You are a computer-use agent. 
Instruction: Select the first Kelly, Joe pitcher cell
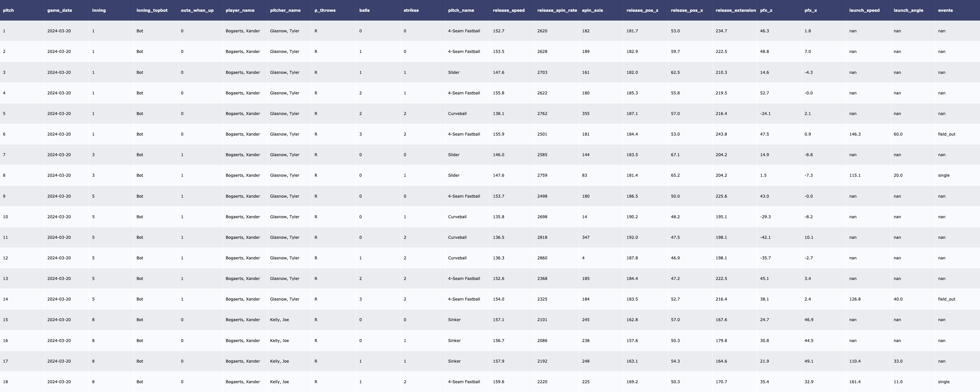[279, 320]
